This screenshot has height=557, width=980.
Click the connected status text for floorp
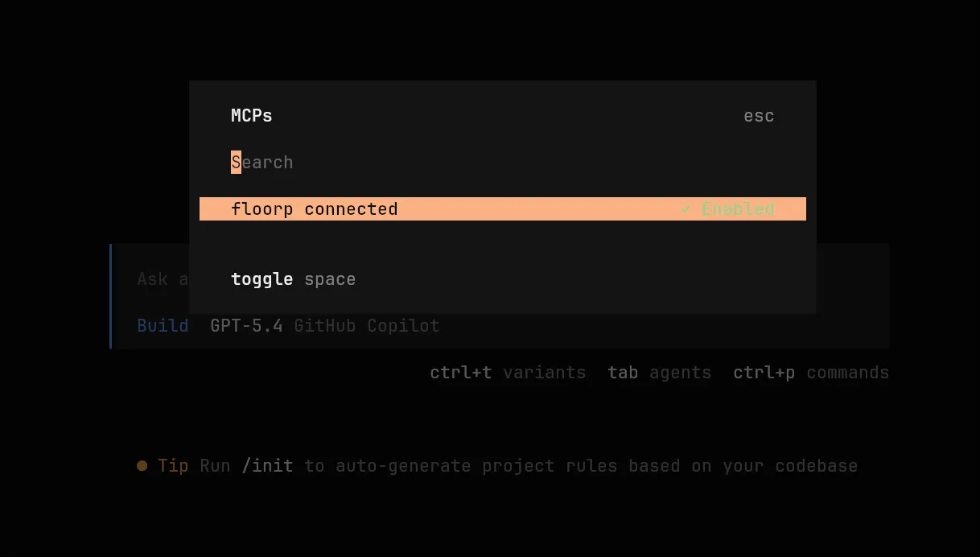[351, 209]
